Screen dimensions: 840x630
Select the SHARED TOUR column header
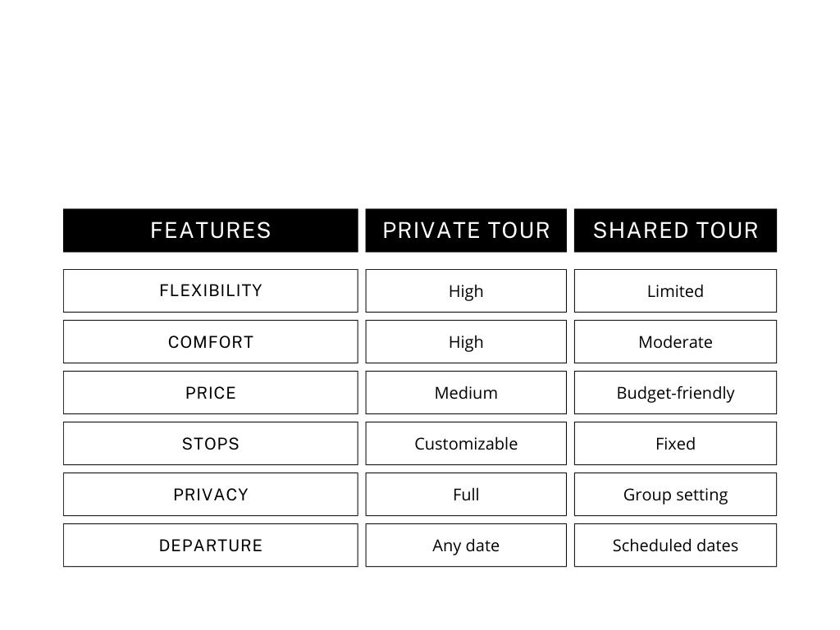[x=675, y=231]
